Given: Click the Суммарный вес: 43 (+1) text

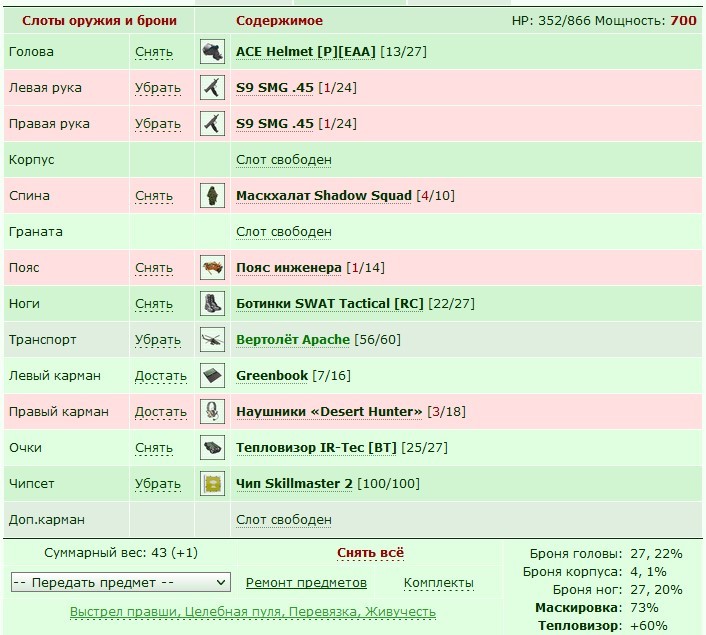Looking at the screenshot, I should [121, 553].
